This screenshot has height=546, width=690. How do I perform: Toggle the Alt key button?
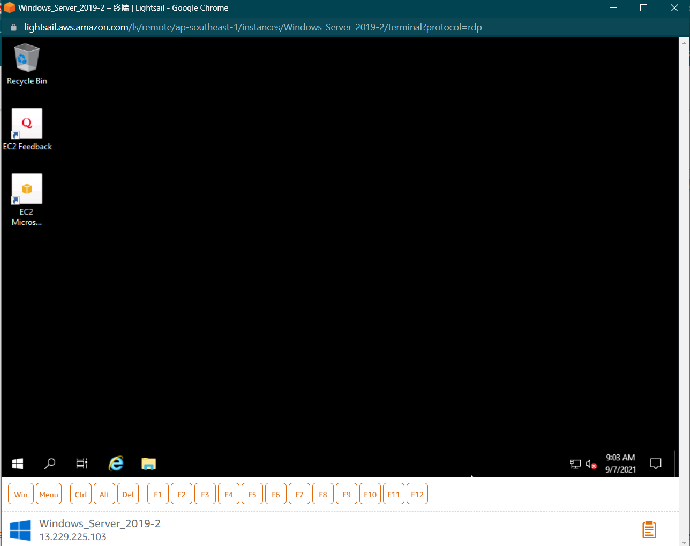click(x=104, y=494)
